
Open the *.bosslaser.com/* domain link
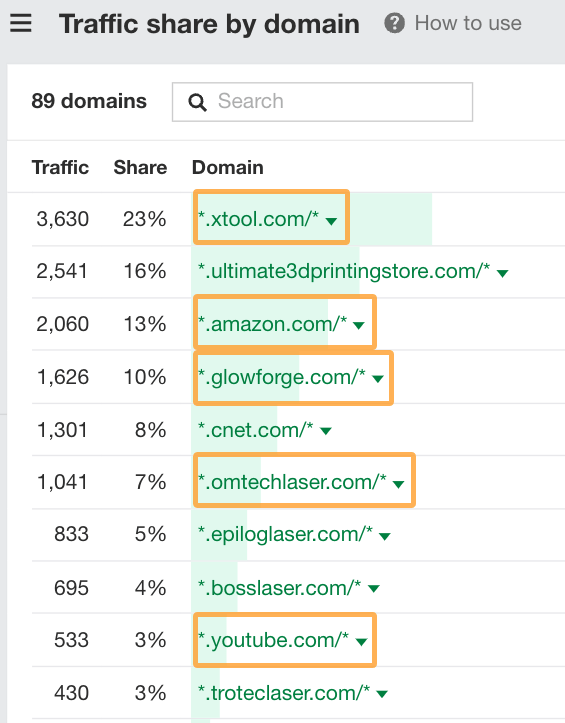point(279,588)
